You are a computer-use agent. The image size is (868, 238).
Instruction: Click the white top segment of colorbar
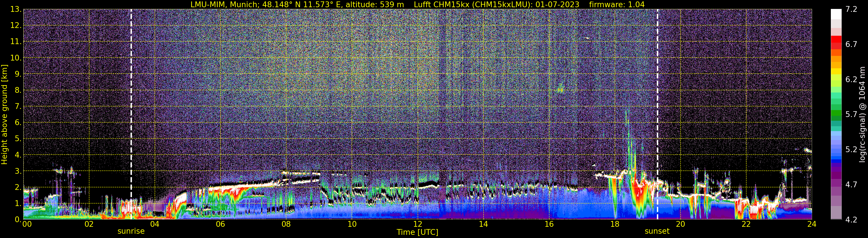tap(836, 14)
